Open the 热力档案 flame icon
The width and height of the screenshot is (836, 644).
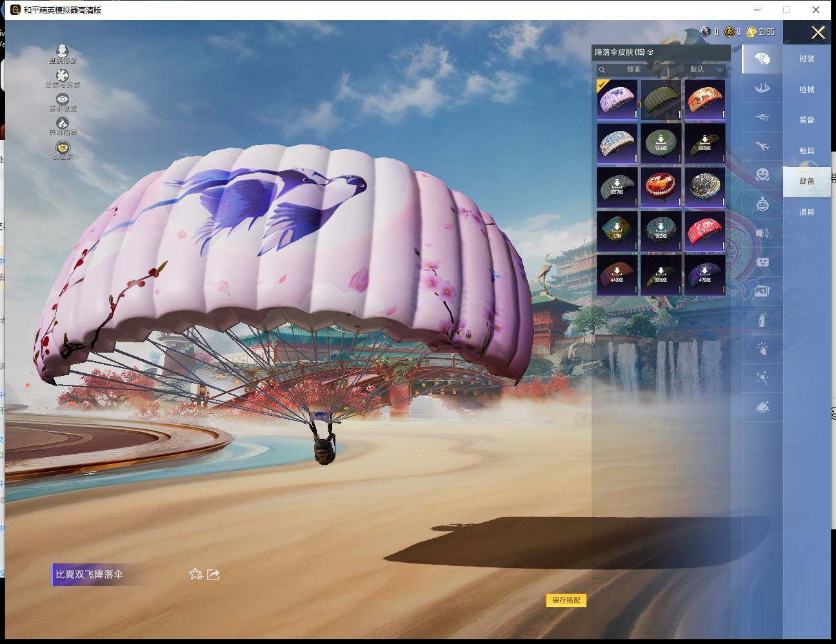[x=63, y=122]
